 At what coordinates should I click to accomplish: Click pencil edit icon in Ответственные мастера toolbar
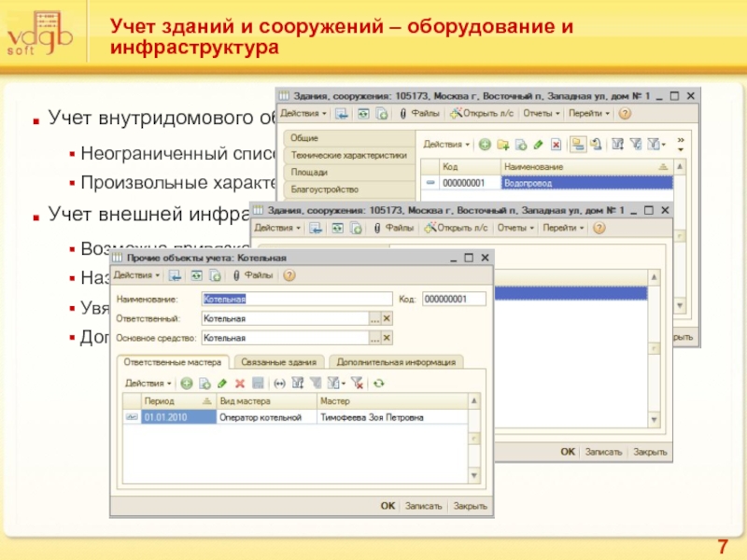pyautogui.click(x=221, y=384)
